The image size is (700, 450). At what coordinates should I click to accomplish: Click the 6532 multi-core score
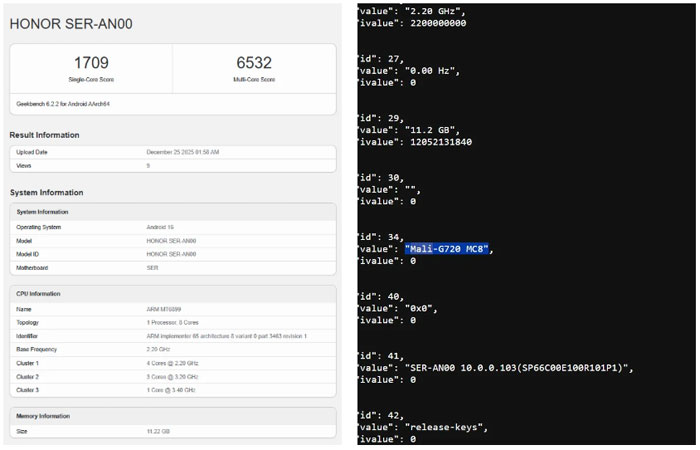tap(254, 62)
